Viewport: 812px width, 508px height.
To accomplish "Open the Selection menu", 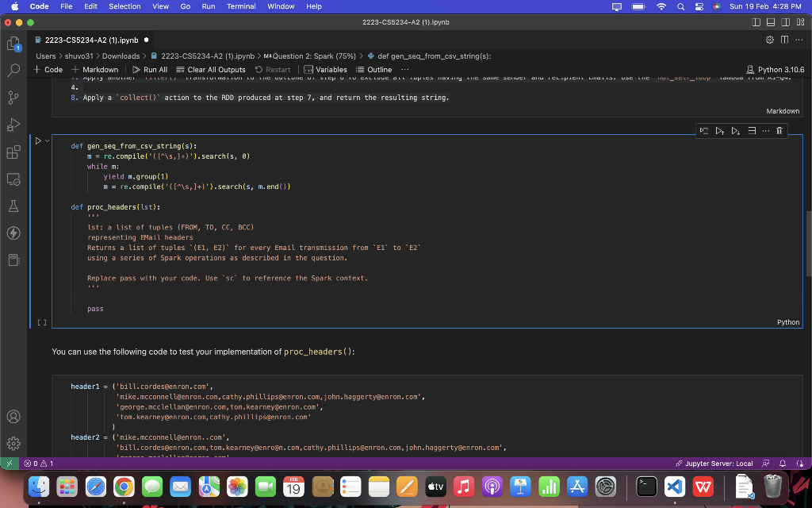I will tap(124, 6).
